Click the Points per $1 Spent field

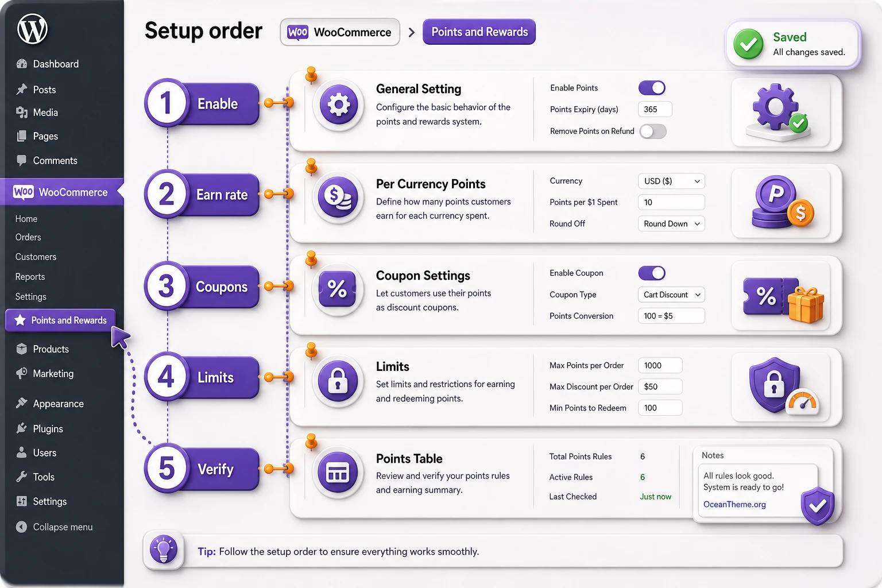(671, 202)
